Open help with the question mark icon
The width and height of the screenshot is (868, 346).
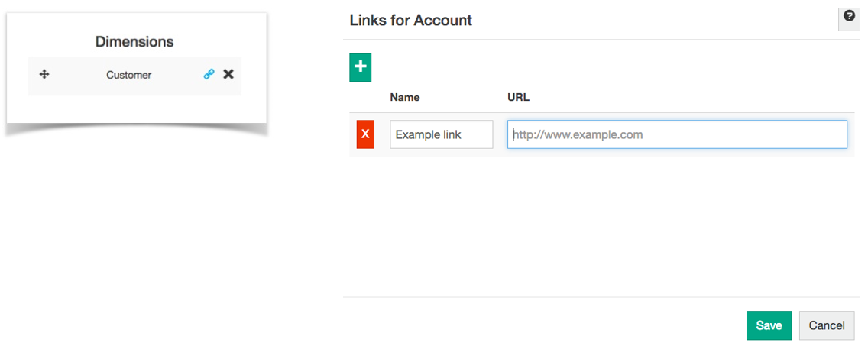(x=849, y=17)
